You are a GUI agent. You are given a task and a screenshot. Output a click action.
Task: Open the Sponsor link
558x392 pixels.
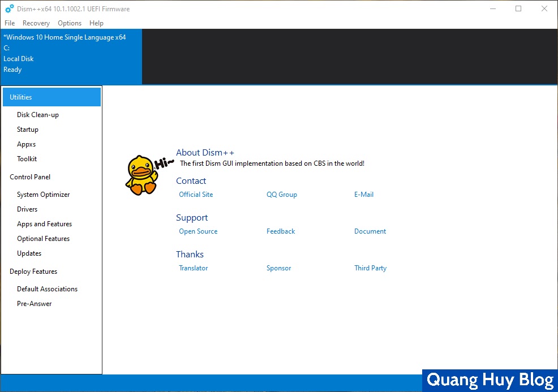pyautogui.click(x=278, y=268)
